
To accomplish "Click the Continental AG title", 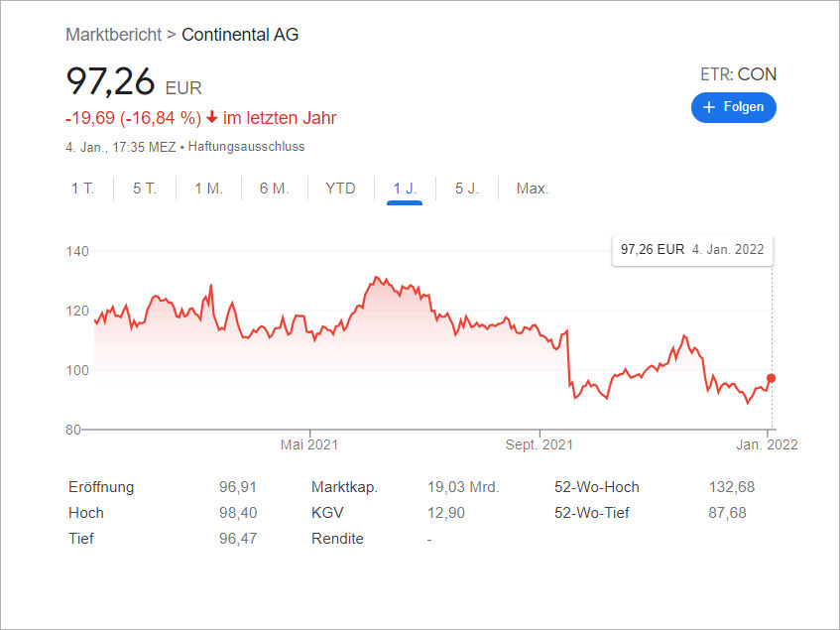I will pyautogui.click(x=240, y=35).
